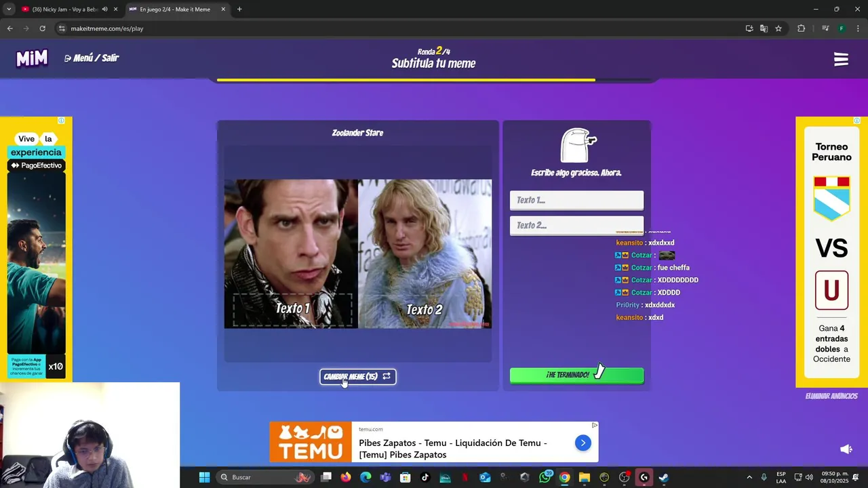Click the Temu ad logo
This screenshot has width=868, height=488.
pyautogui.click(x=311, y=442)
